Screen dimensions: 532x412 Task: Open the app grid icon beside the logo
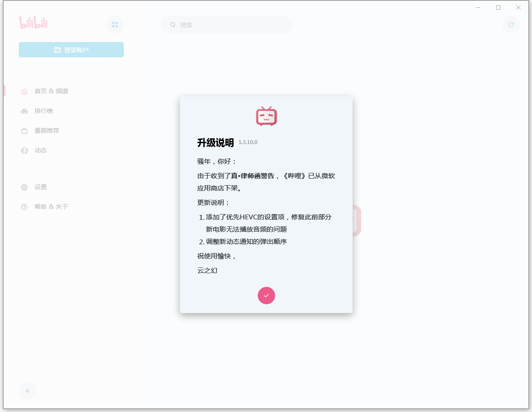tap(115, 25)
